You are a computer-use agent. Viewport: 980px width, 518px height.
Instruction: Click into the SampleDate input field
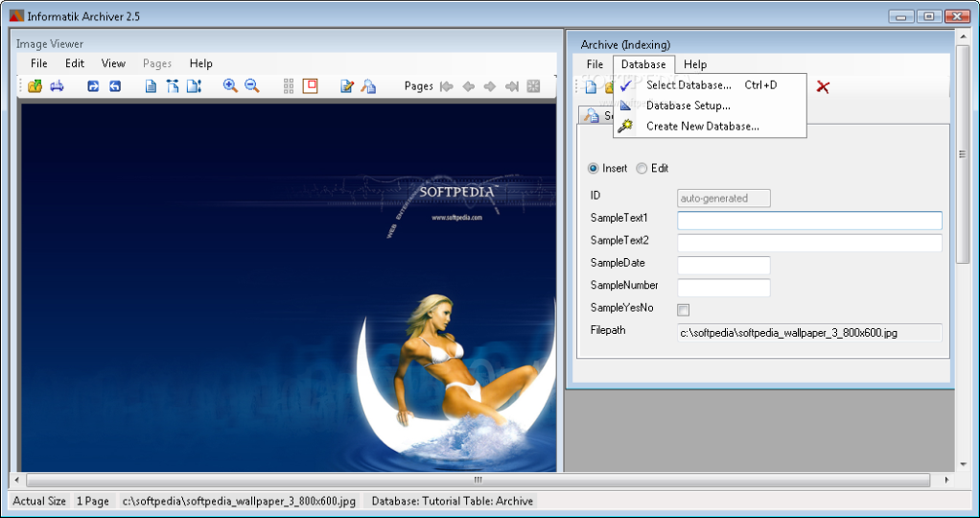tap(724, 265)
